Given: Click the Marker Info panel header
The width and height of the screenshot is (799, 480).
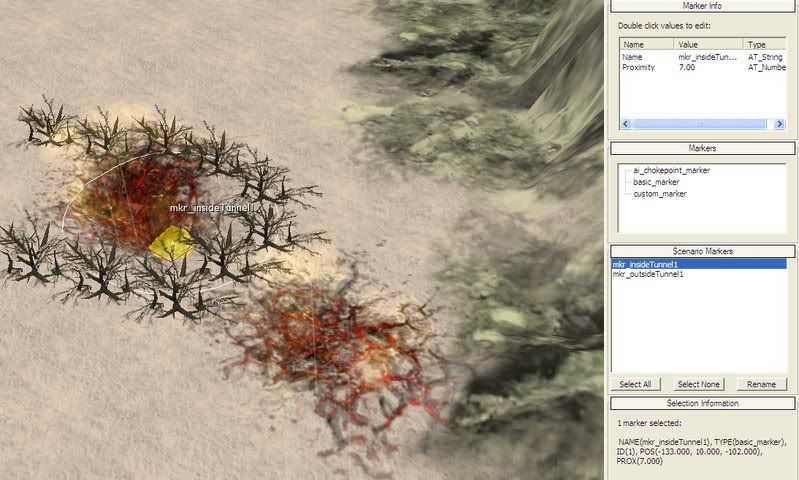Looking at the screenshot, I should coord(702,6).
